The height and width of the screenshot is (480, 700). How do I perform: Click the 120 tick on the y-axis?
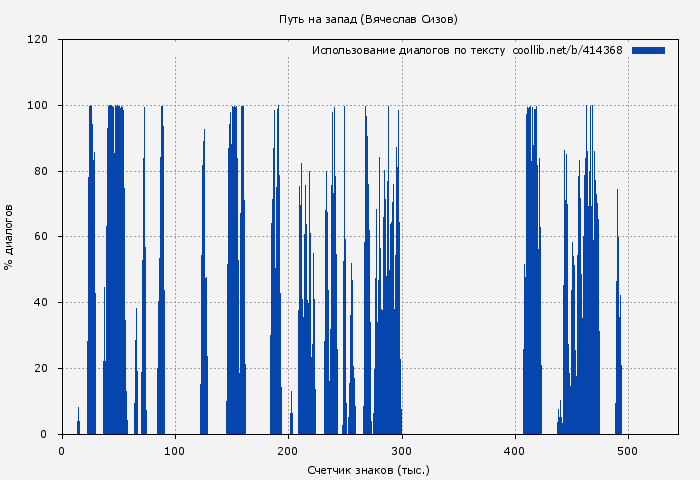point(38,40)
